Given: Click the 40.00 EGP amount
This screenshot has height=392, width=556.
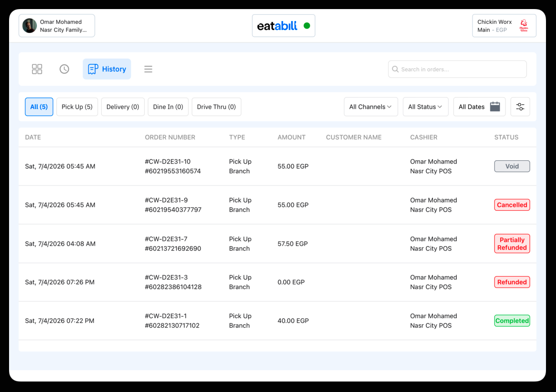Looking at the screenshot, I should coord(293,321).
